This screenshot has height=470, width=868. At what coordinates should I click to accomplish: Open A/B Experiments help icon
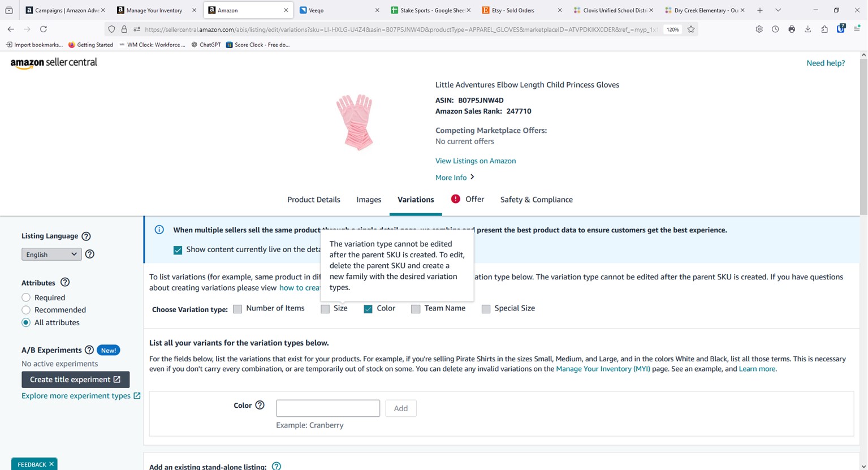click(89, 350)
